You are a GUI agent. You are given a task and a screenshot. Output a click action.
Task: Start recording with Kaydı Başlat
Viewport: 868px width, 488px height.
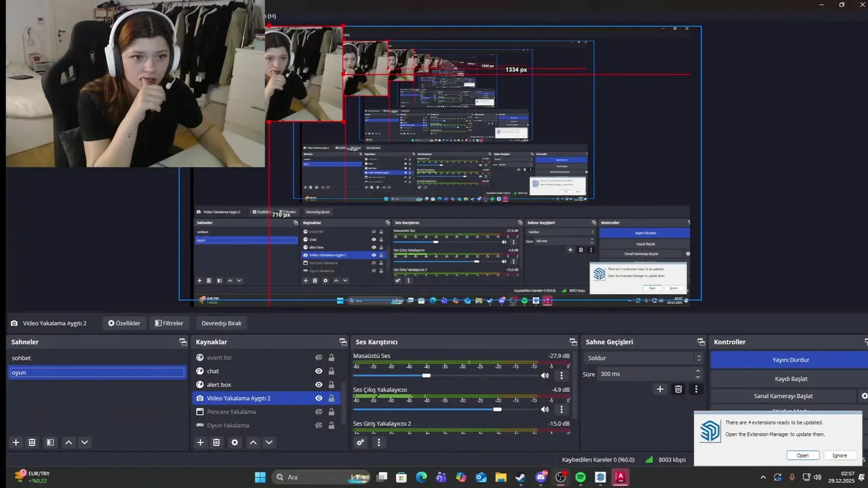791,379
